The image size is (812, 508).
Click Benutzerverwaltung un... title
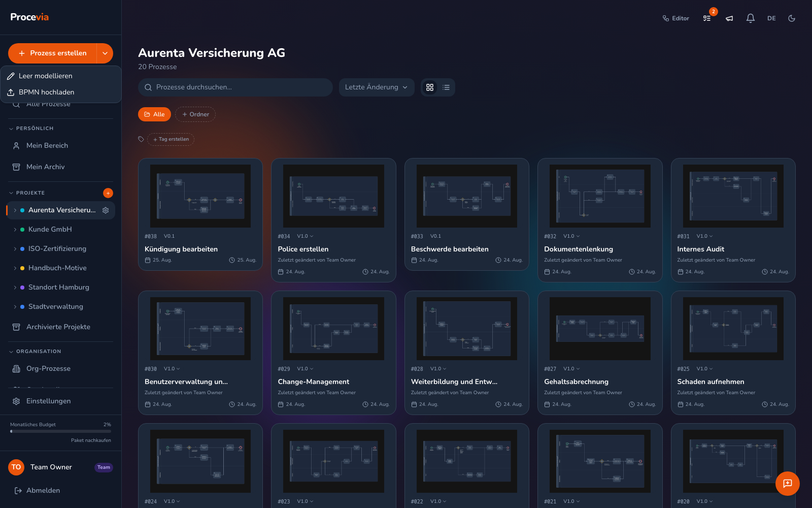pos(186,382)
